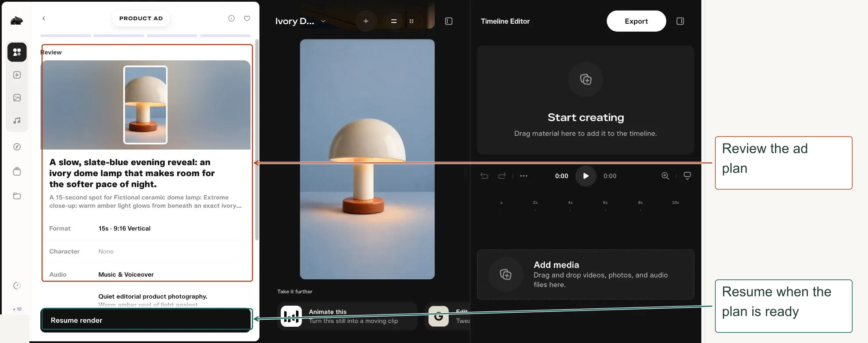
Task: Click the 'Music & Voiceover' audio value
Action: point(126,274)
